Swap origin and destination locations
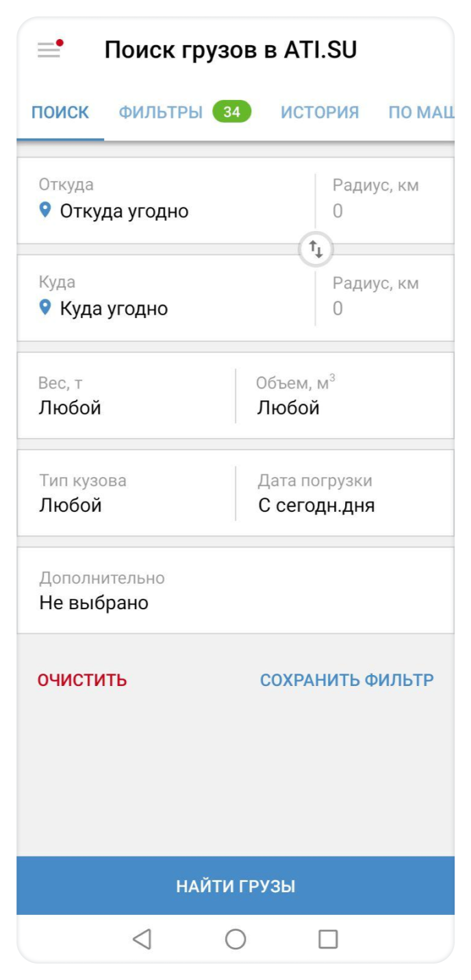The height and width of the screenshot is (980, 471). coord(316,249)
